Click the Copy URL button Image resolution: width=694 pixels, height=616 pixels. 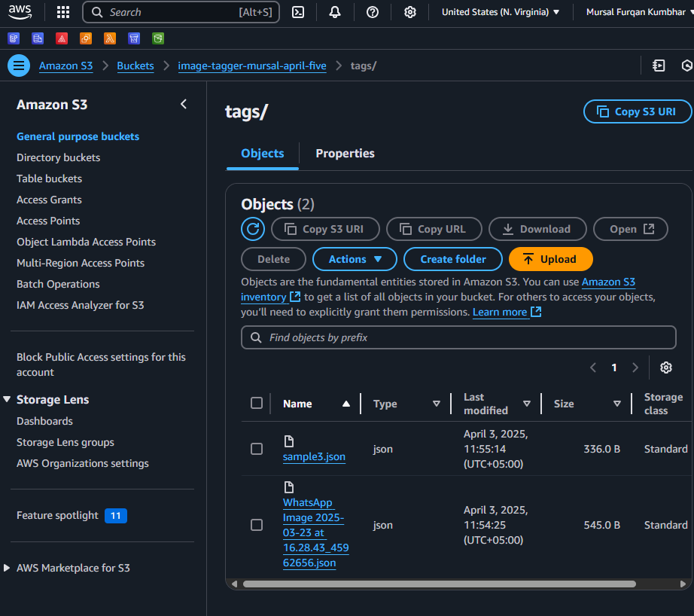point(434,229)
